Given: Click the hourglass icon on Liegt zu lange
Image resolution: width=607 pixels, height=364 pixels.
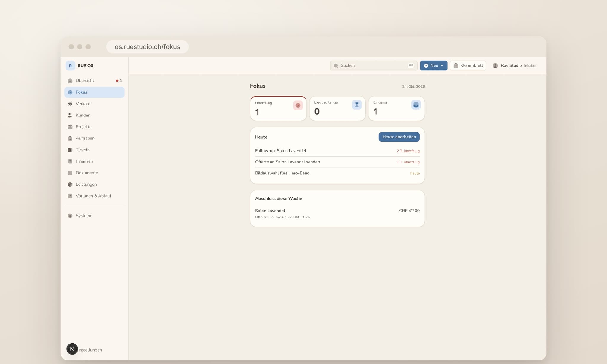Looking at the screenshot, I should point(357,105).
